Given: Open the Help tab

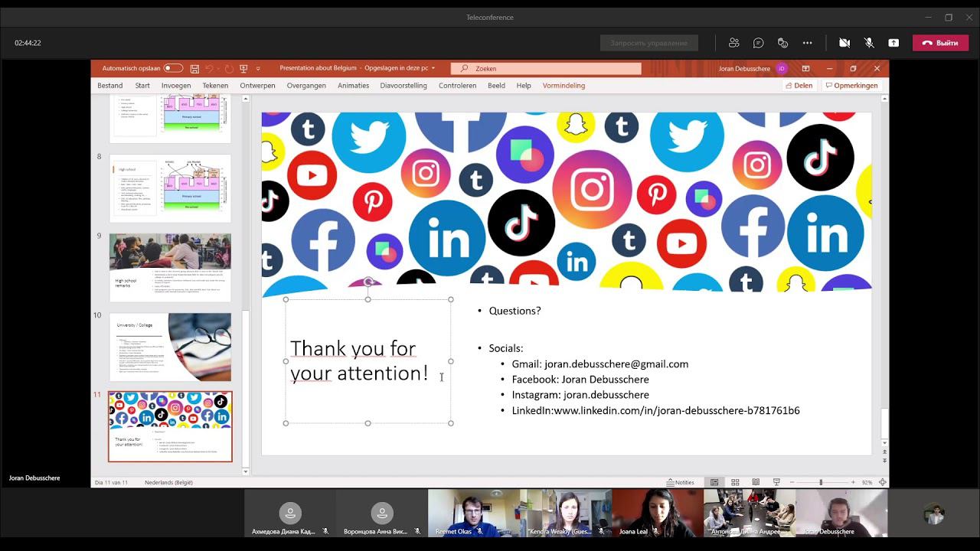Looking at the screenshot, I should click(524, 86).
